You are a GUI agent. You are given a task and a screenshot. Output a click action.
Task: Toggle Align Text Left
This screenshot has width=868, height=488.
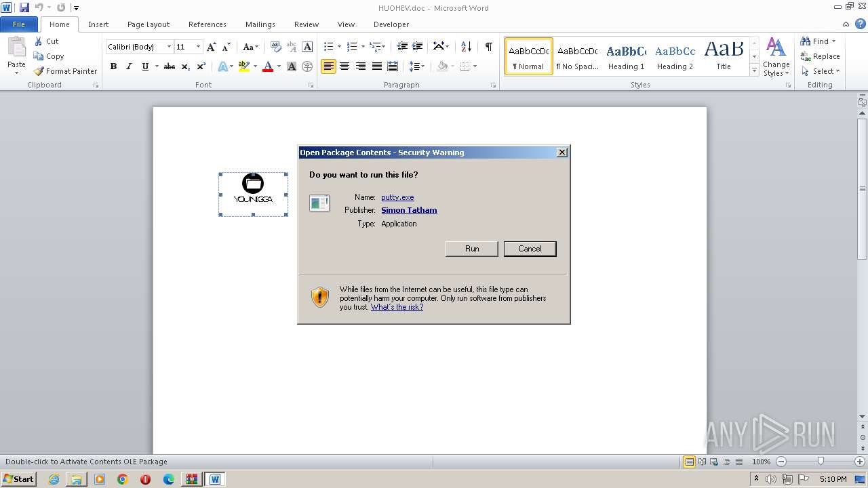click(x=328, y=66)
